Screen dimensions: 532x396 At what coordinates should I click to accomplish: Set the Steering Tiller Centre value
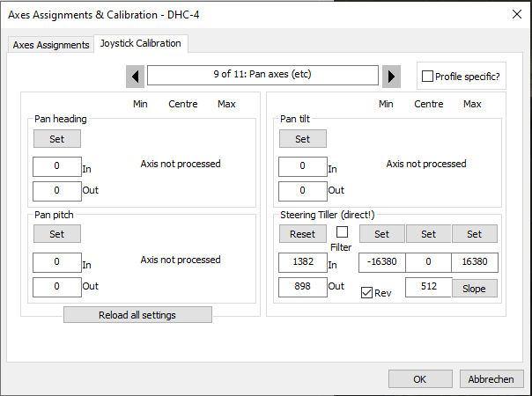tap(428, 234)
